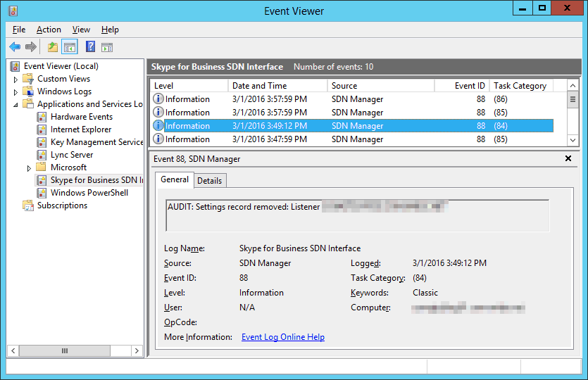The image size is (588, 380).
Task: Select Hardware Events in the tree
Action: click(x=82, y=117)
